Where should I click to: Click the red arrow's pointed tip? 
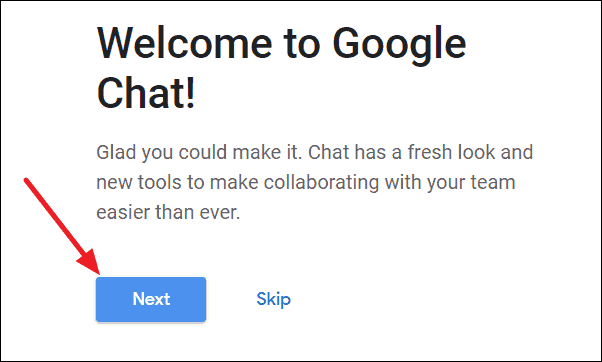98,273
